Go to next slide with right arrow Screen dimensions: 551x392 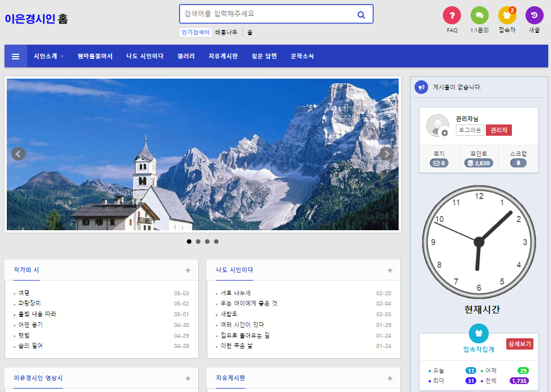click(x=386, y=154)
